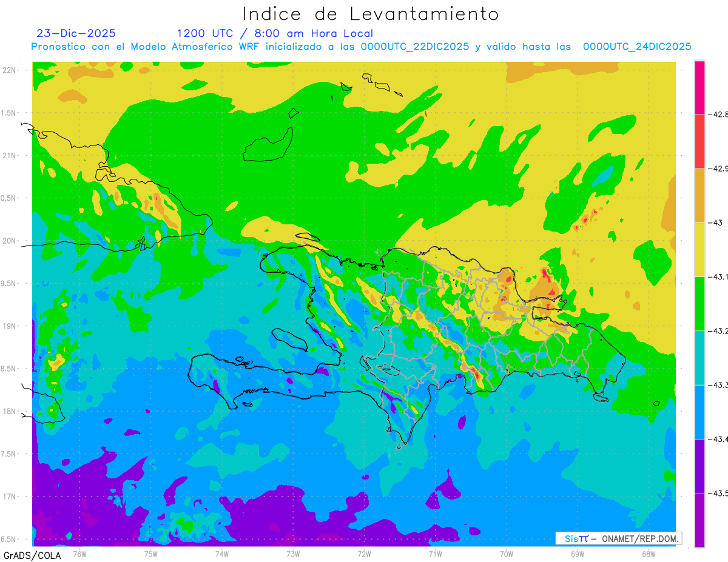Image resolution: width=728 pixels, height=562 pixels.
Task: Select the legend value "-43.4"
Action: tap(718, 439)
